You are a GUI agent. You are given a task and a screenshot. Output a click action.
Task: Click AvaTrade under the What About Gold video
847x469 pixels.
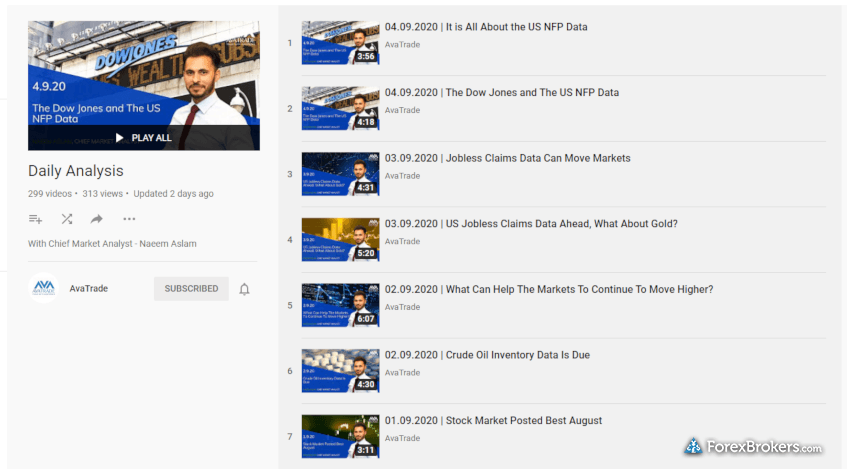point(402,242)
